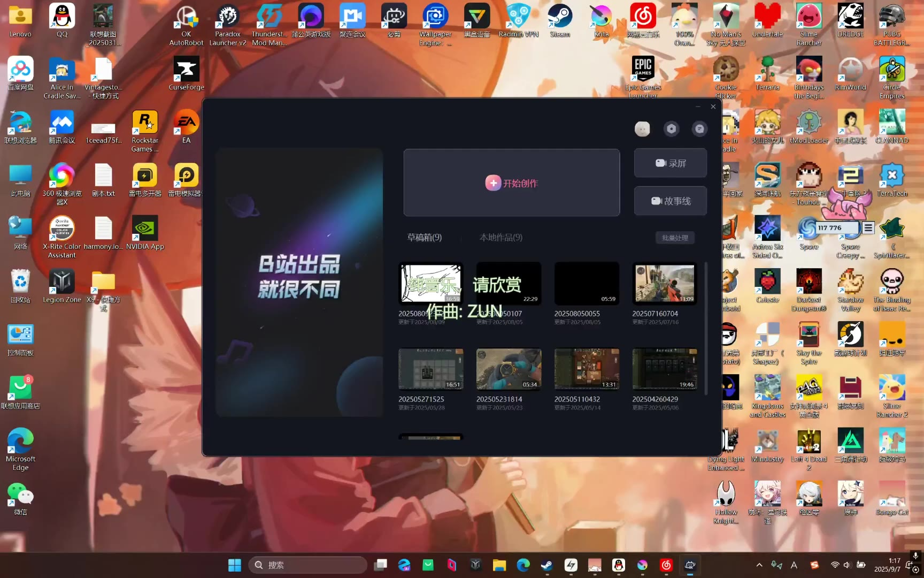Select the Bongo Cat desktop icon
This screenshot has width=924, height=578.
click(892, 499)
